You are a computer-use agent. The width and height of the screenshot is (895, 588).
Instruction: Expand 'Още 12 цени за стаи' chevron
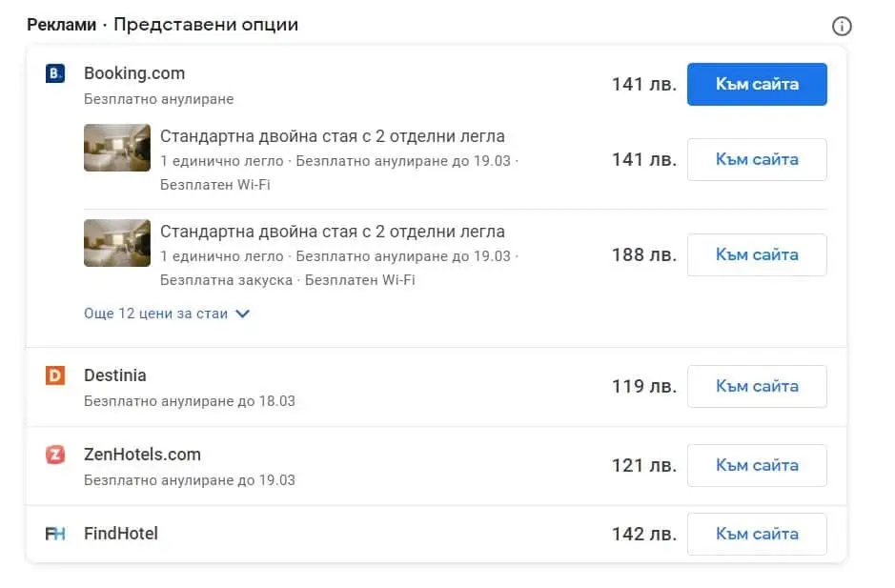tap(243, 314)
